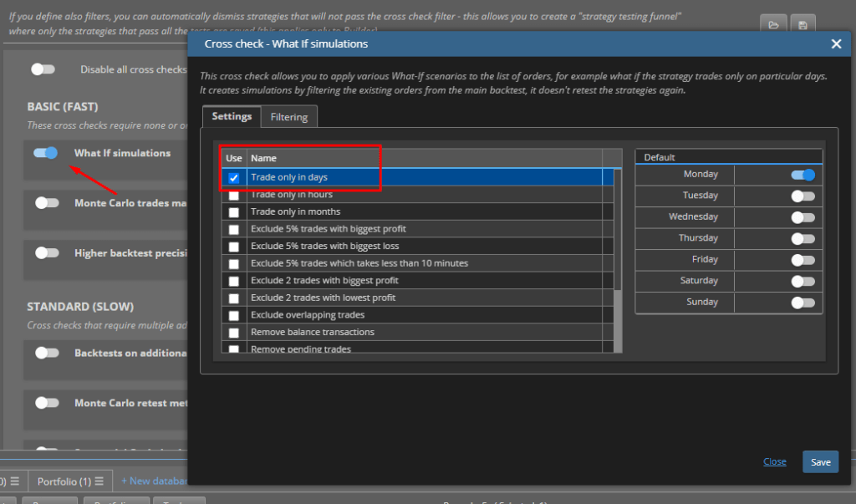The height and width of the screenshot is (504, 856).
Task: Click the Save button
Action: [x=820, y=462]
